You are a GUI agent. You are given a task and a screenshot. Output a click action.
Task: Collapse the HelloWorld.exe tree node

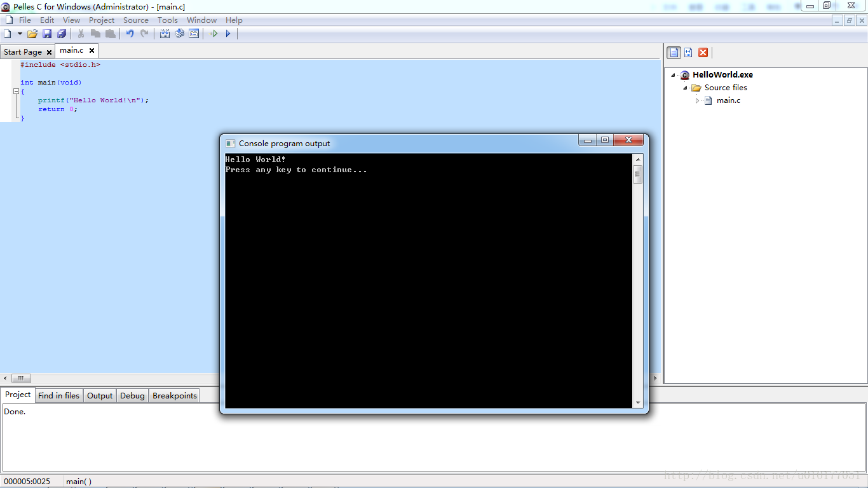point(674,75)
